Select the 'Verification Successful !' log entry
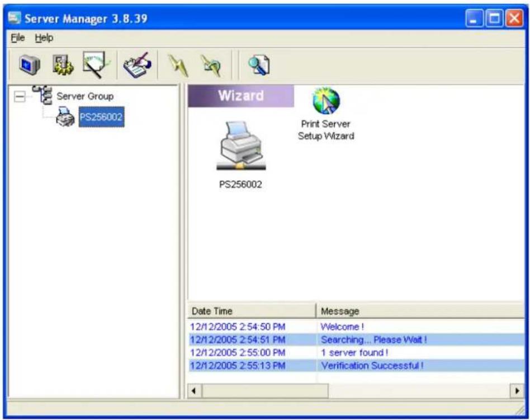530x420 pixels. pos(372,366)
